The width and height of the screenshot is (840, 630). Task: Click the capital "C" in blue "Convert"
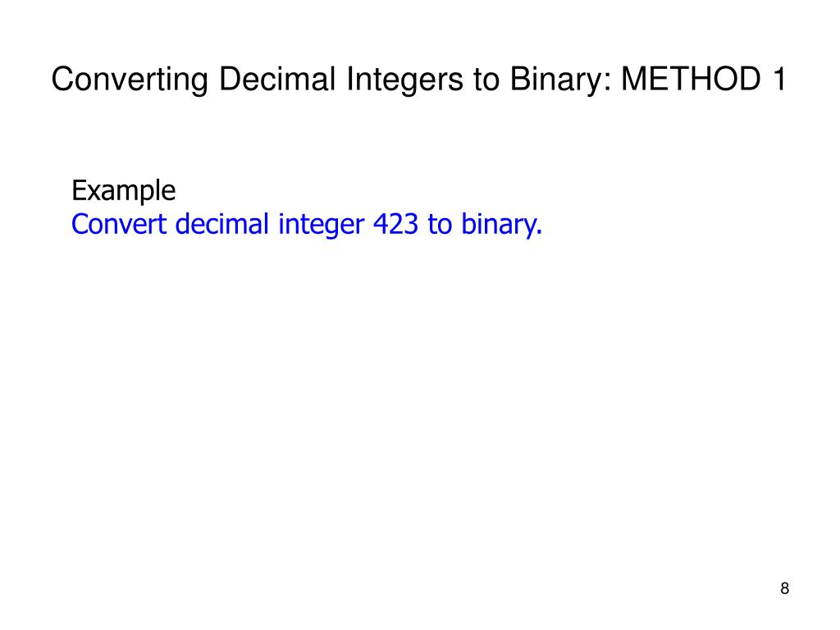(x=79, y=224)
